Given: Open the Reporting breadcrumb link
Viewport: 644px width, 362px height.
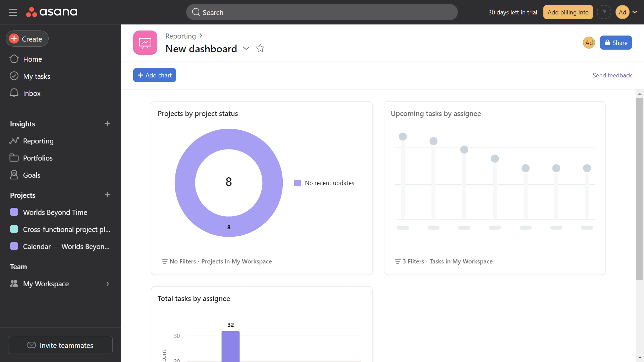Looking at the screenshot, I should pos(180,36).
